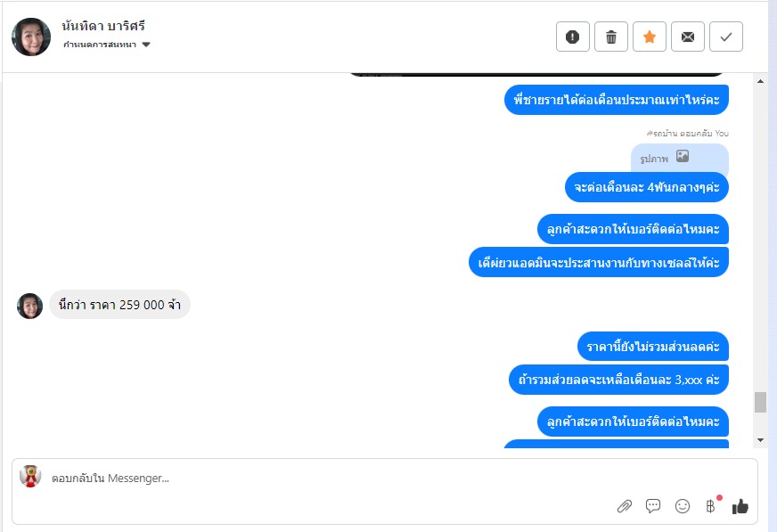Image resolution: width=777 pixels, height=532 pixels.
Task: Click the sender avatar beside the price message
Action: click(x=29, y=306)
